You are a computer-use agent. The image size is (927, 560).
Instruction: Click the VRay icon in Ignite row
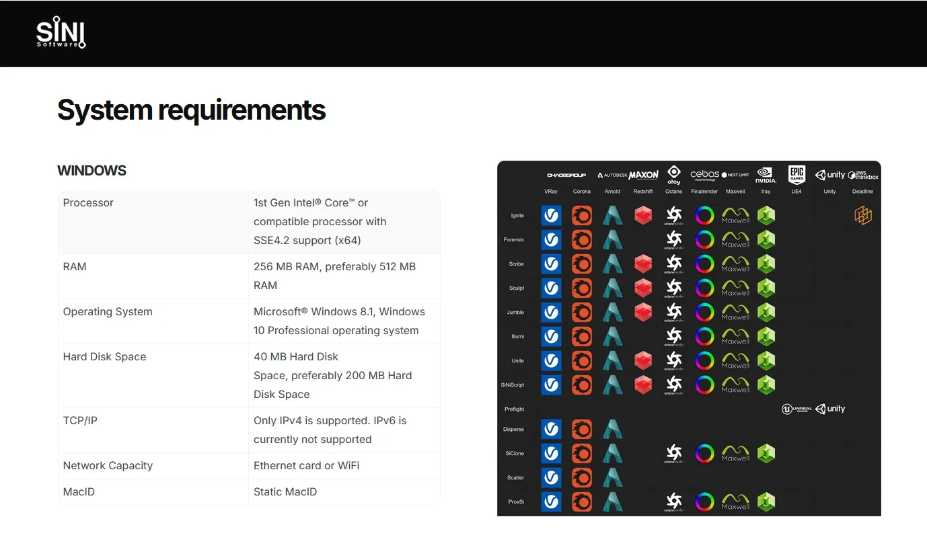pos(551,216)
